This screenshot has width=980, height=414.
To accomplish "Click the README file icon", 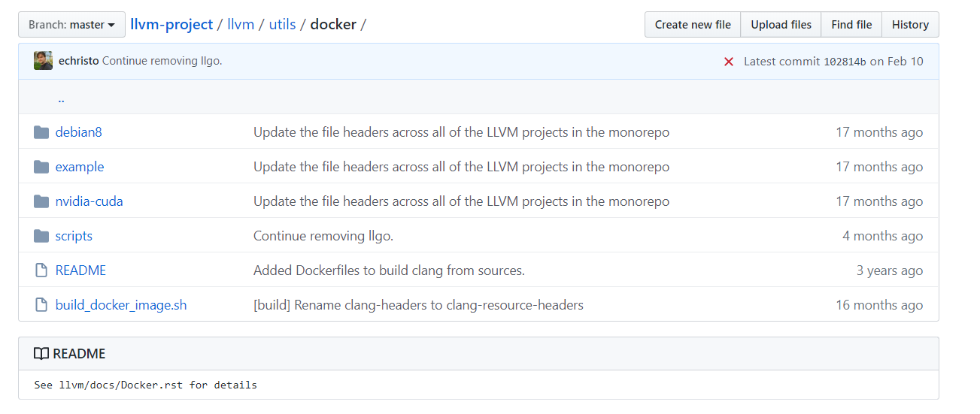I will coord(41,270).
